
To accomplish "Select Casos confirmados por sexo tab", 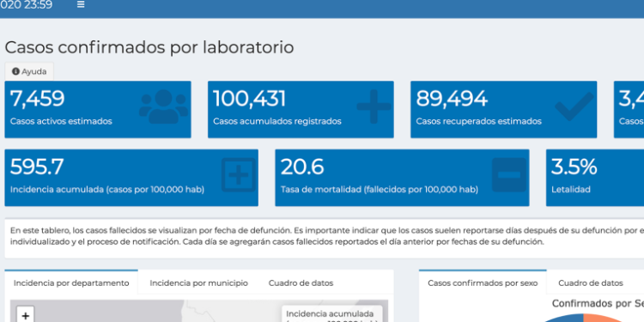I will [483, 283].
